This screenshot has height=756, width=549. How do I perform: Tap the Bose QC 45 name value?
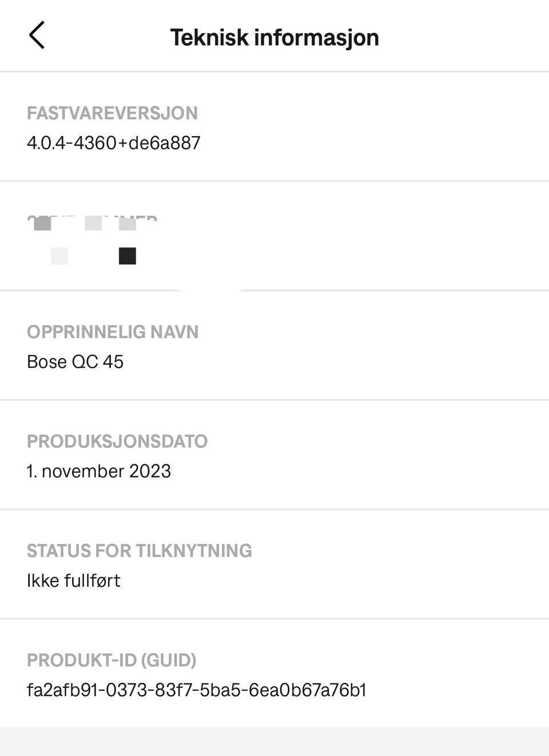pos(75,362)
